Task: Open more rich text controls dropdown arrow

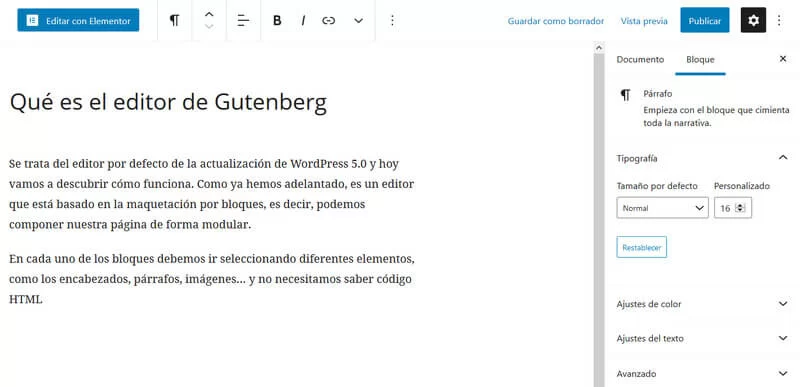Action: pos(359,21)
